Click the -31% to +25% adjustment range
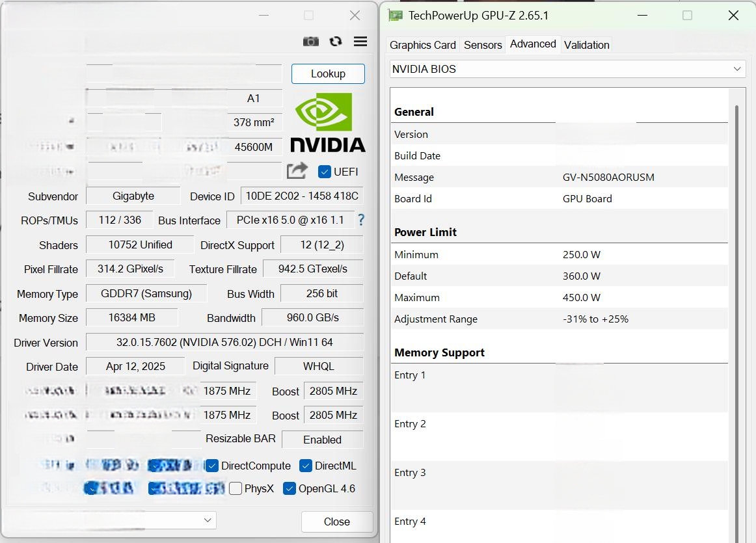Image resolution: width=756 pixels, height=543 pixels. (x=595, y=319)
